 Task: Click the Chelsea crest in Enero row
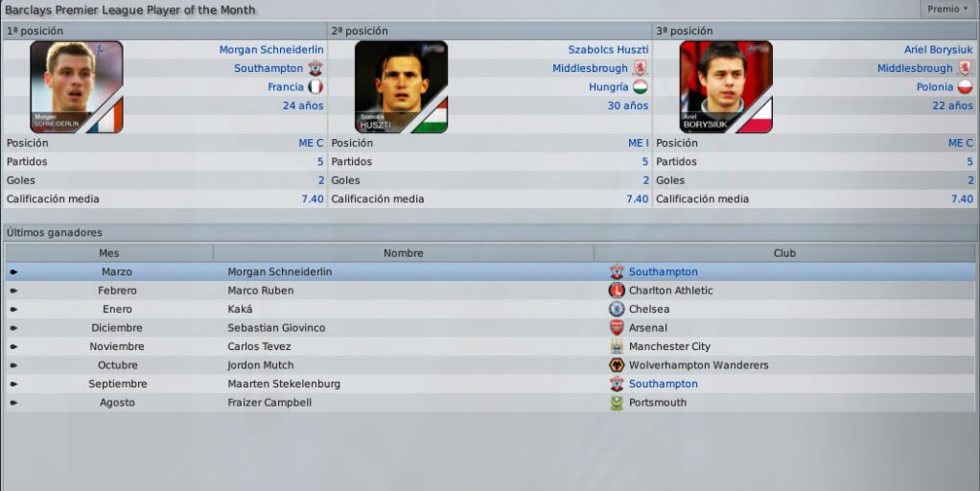[617, 309]
